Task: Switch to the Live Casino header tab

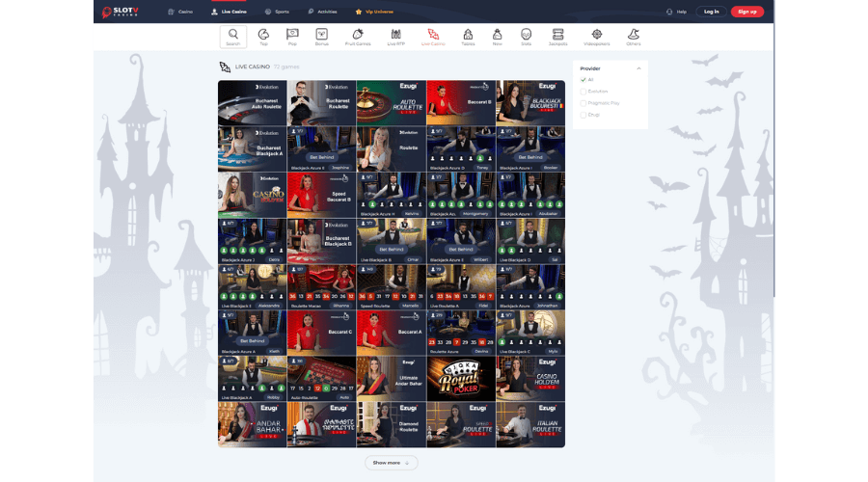Action: 230,12
